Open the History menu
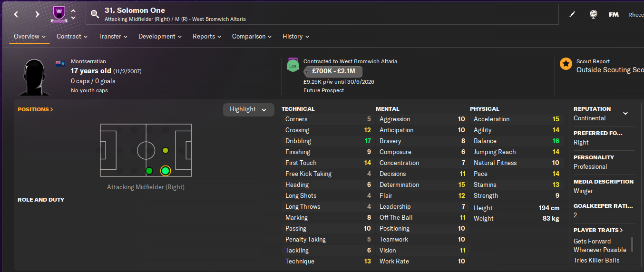 tap(295, 37)
